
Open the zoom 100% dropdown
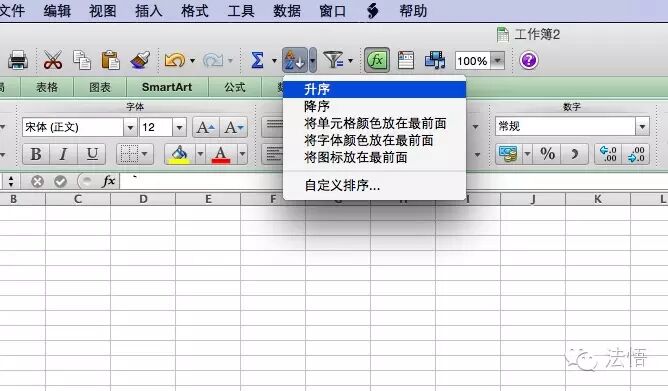pyautogui.click(x=497, y=60)
